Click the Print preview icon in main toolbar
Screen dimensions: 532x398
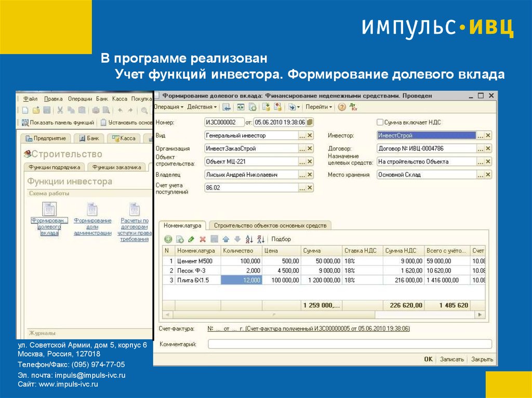pyautogui.click(x=107, y=110)
